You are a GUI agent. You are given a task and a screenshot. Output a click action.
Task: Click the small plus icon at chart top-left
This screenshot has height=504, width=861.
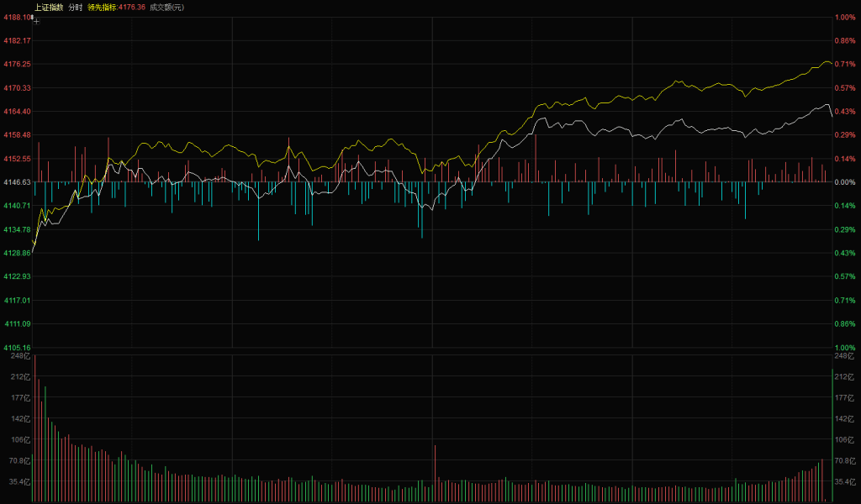click(x=36, y=21)
